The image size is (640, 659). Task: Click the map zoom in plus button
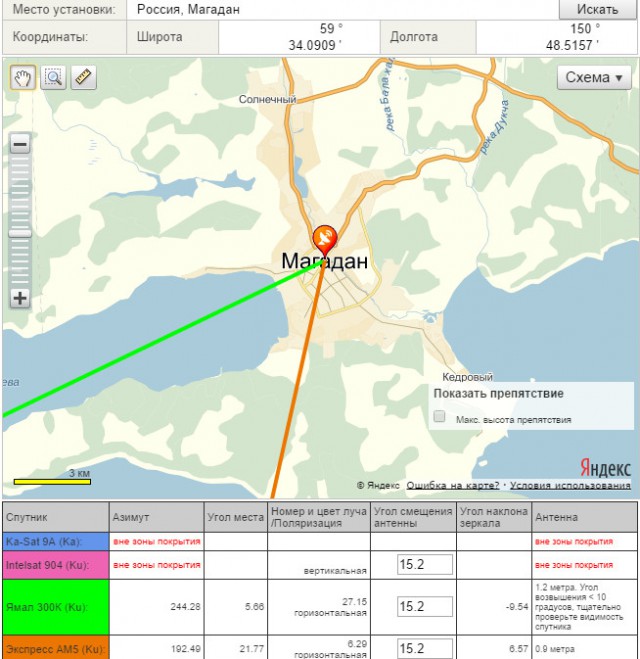tap(20, 298)
